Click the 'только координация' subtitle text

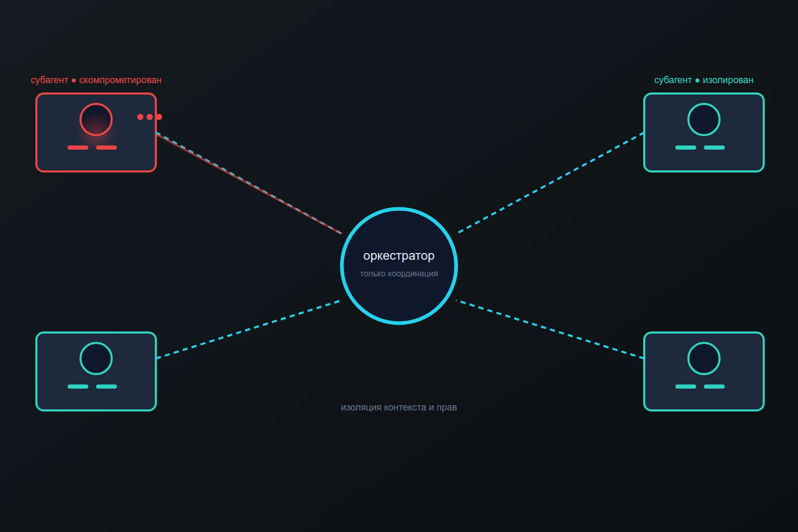pos(399,274)
